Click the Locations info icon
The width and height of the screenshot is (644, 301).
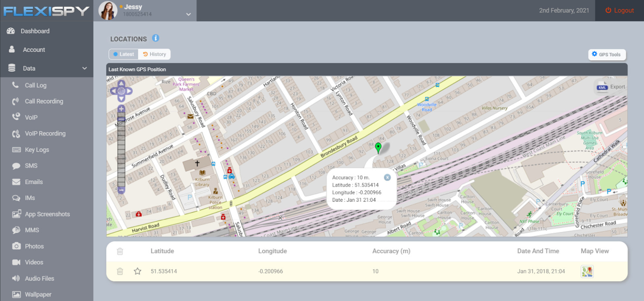tap(156, 38)
